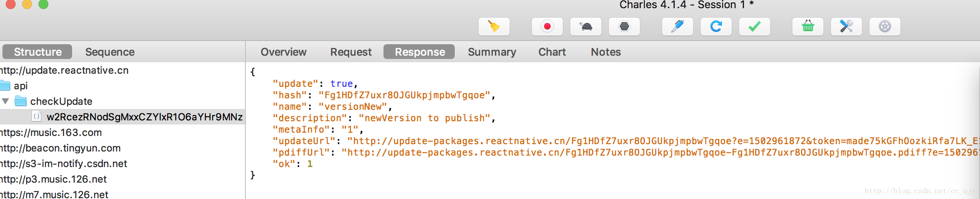Screen dimensions: 980x199
Task: Click the green checkmark validate icon
Action: 754,27
